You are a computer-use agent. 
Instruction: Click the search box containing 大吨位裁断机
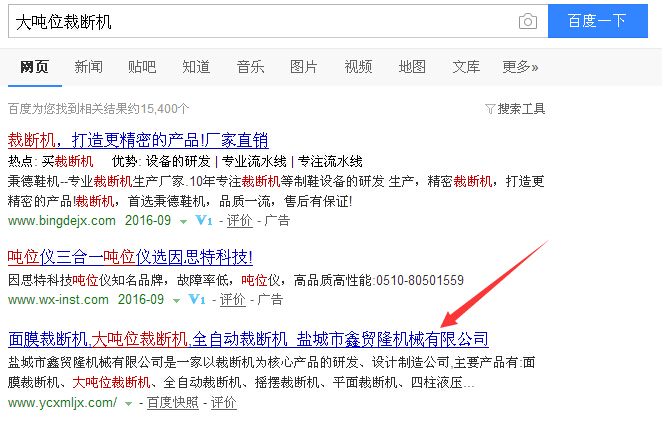[x=260, y=21]
